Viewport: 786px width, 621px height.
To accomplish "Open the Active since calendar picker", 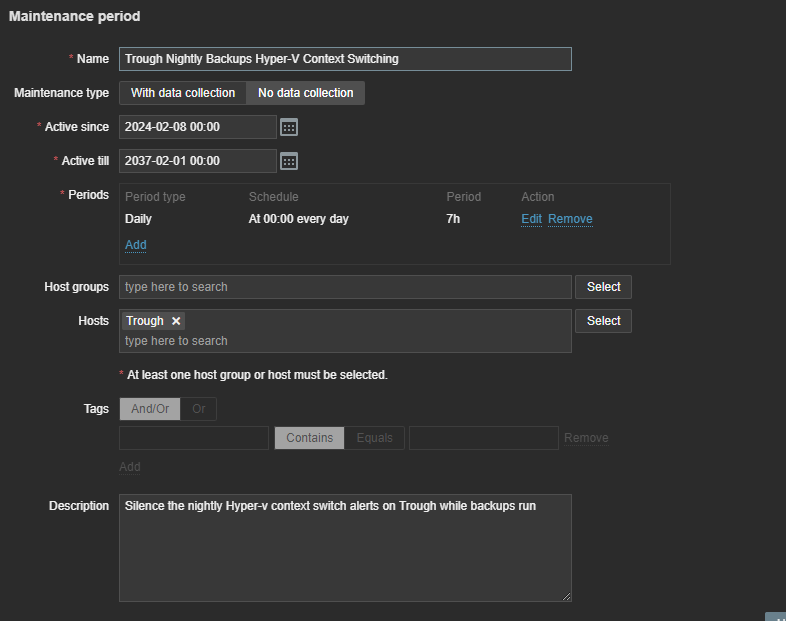I will point(289,127).
